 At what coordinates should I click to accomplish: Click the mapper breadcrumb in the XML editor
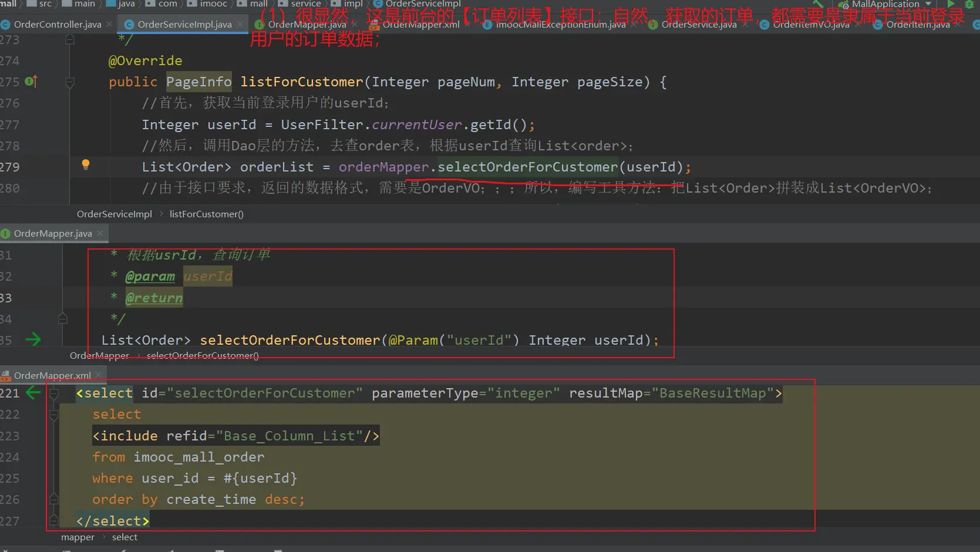78,537
